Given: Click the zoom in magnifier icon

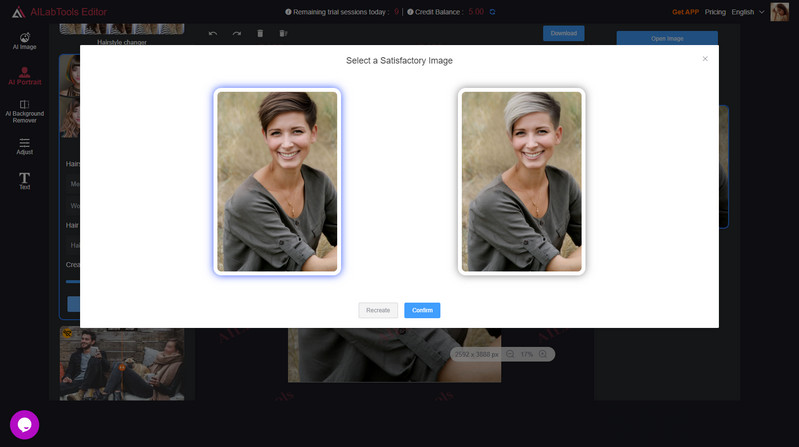Looking at the screenshot, I should [x=543, y=354].
